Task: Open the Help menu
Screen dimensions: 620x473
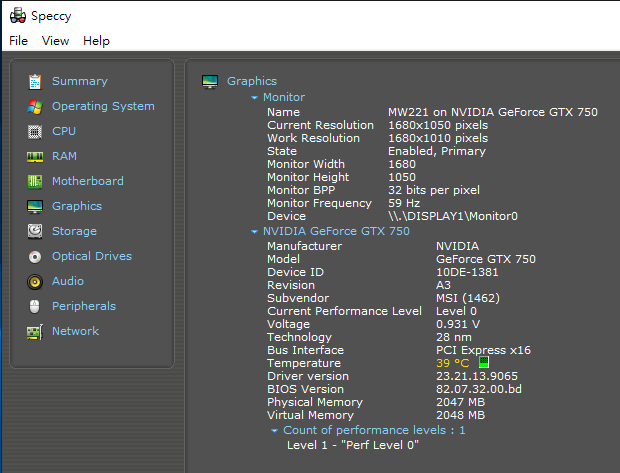Action: coord(96,41)
